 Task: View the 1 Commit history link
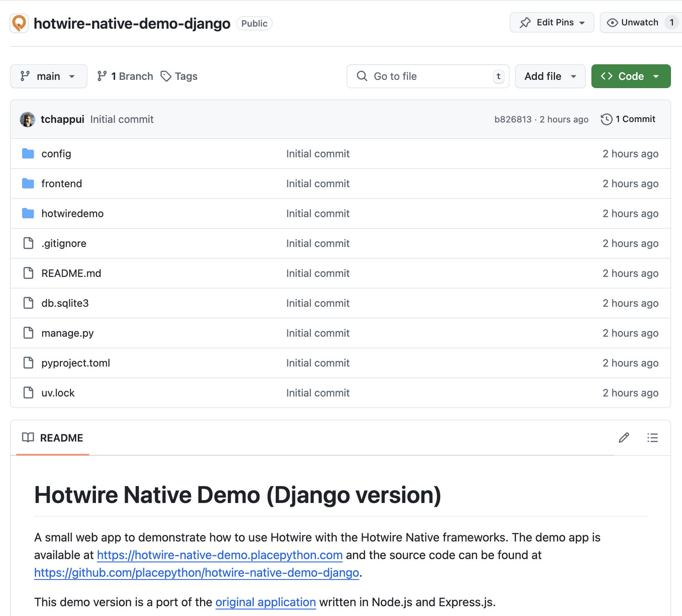[628, 119]
